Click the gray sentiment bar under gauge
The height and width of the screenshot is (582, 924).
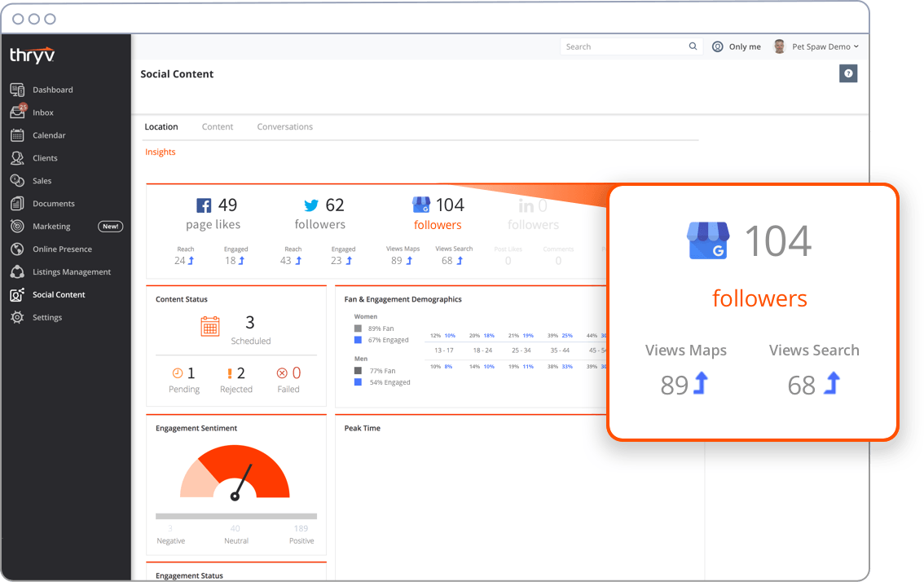coord(236,516)
